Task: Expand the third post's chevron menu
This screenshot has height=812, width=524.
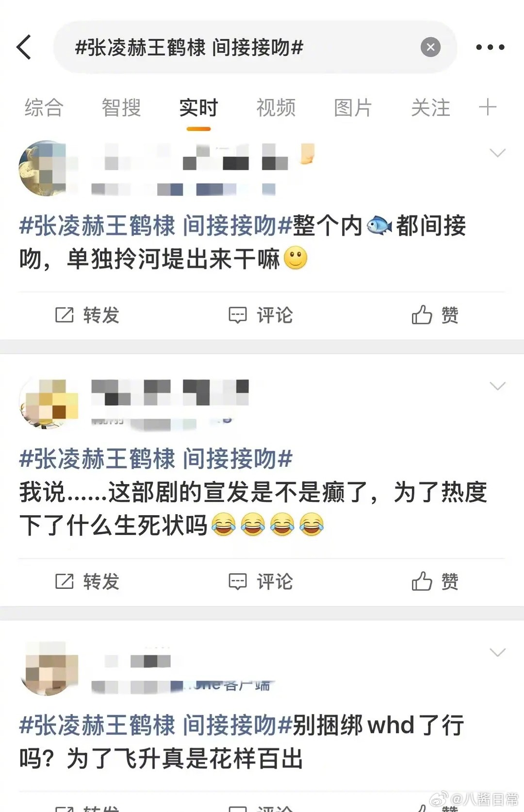Action: (x=497, y=652)
